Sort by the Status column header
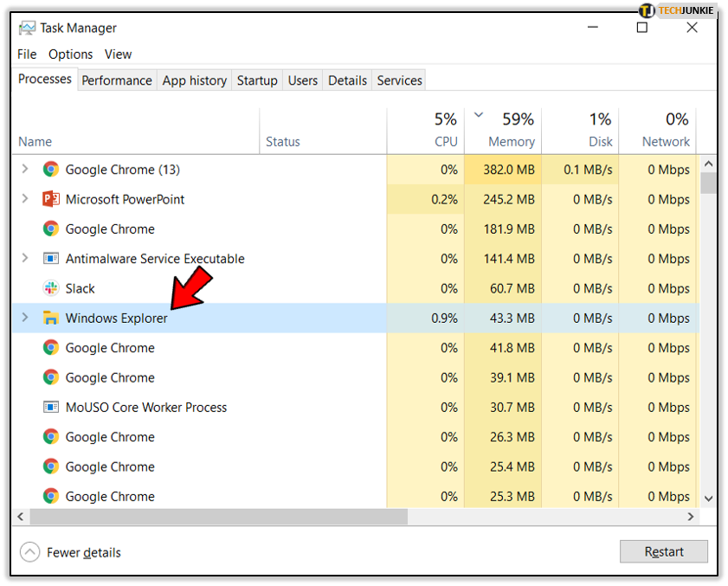This screenshot has height=586, width=728. click(323, 131)
